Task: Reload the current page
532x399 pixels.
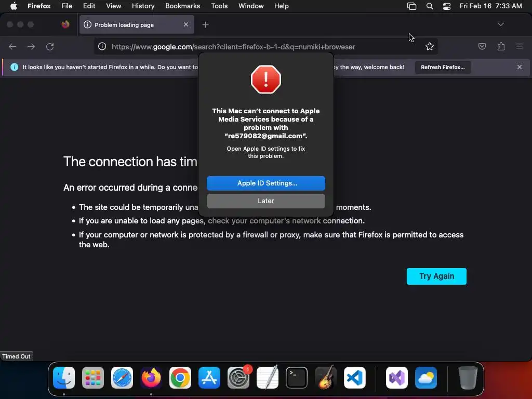Action: pos(50,46)
